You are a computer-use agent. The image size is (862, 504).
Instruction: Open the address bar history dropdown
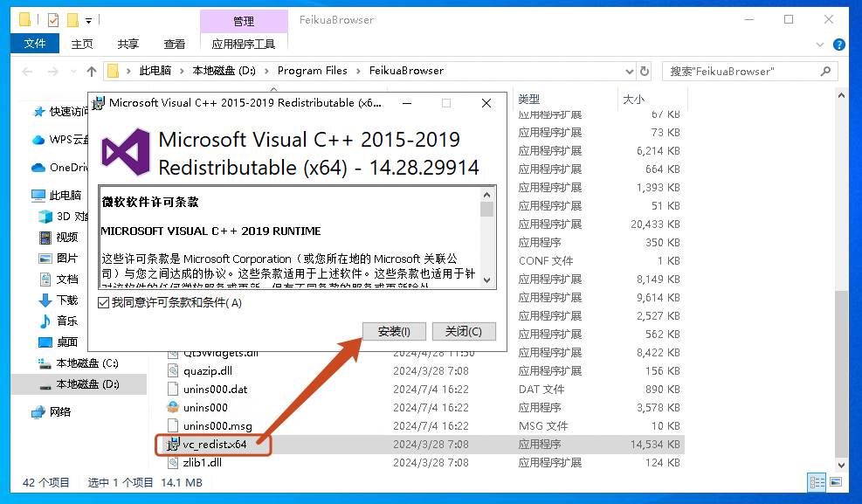pos(628,71)
